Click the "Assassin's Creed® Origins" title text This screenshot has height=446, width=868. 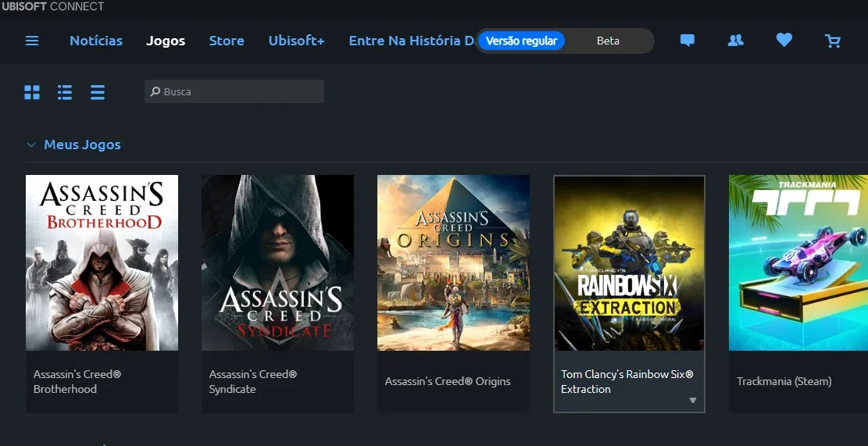[448, 381]
